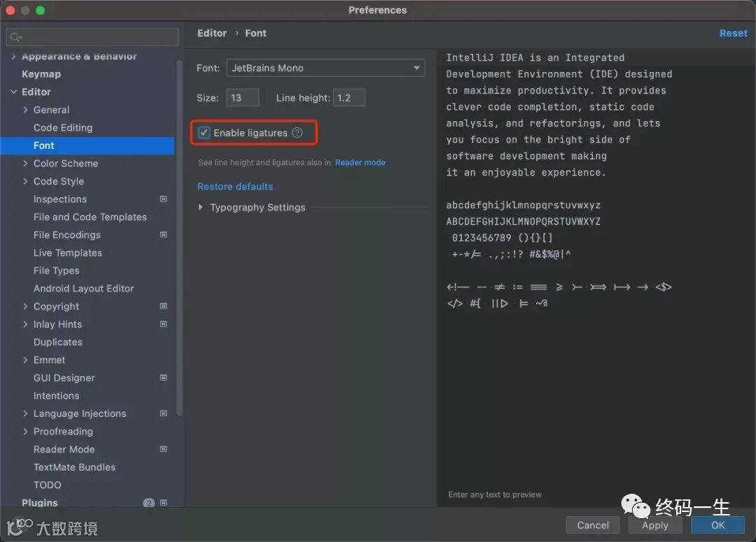756x542 pixels.
Task: Click the help icon next to Enable ligatures
Action: click(297, 132)
